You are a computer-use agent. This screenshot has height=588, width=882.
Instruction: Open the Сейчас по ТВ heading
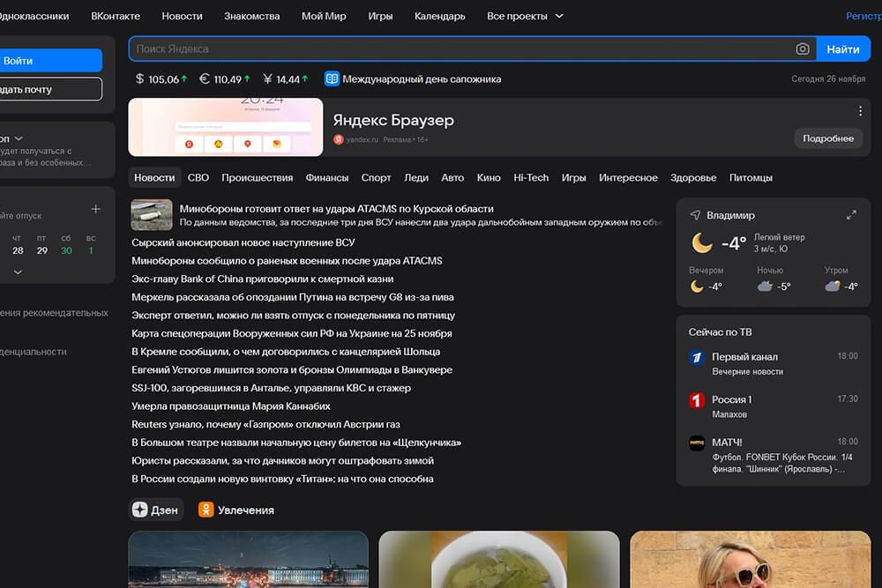click(720, 331)
